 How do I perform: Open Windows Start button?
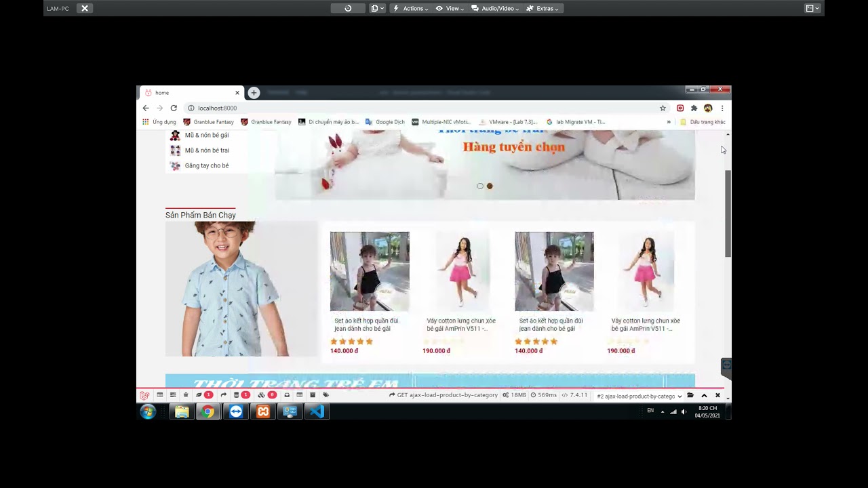point(148,411)
